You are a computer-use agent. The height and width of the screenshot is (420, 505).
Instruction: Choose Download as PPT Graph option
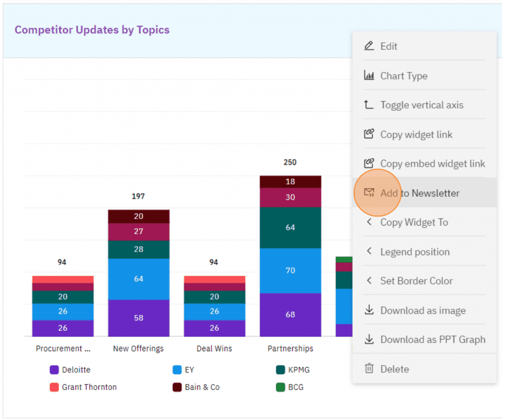[433, 340]
